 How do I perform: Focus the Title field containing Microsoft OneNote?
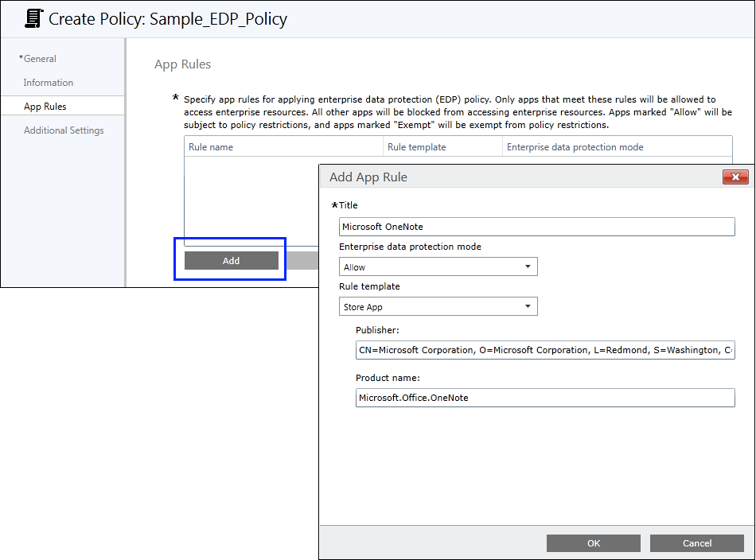(536, 227)
